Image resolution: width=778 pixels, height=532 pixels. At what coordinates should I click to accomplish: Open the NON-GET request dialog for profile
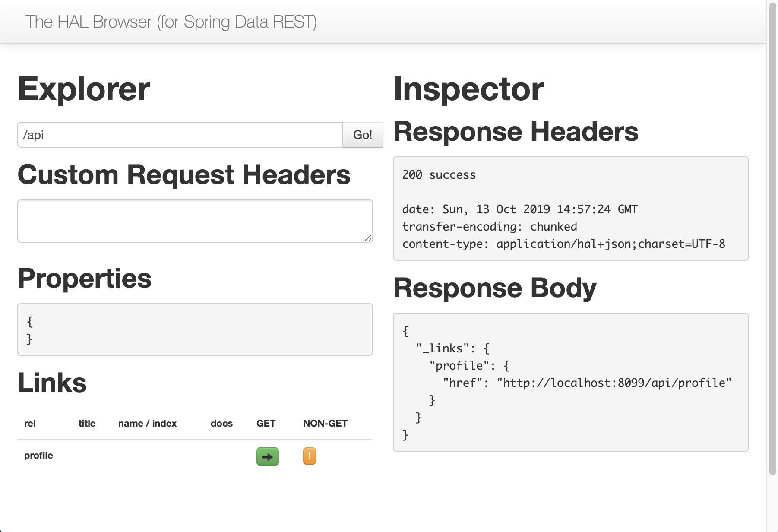point(309,456)
